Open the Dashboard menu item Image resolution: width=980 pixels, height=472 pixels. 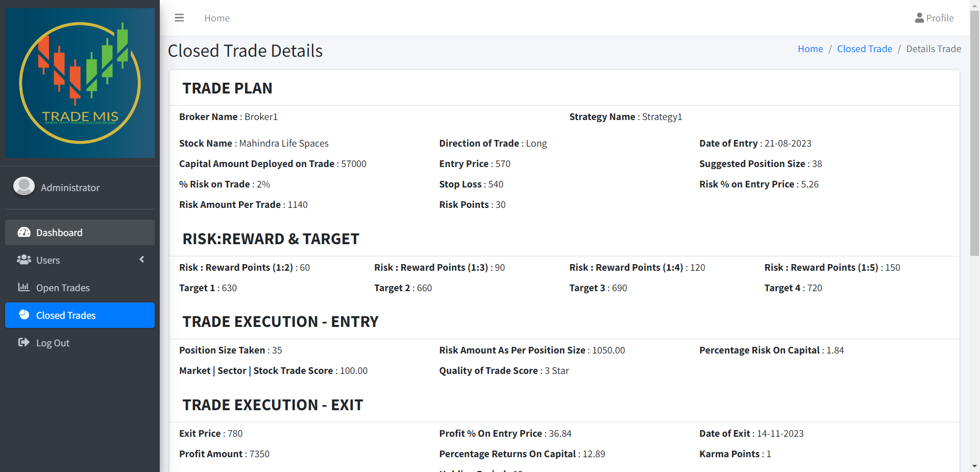[x=59, y=232]
